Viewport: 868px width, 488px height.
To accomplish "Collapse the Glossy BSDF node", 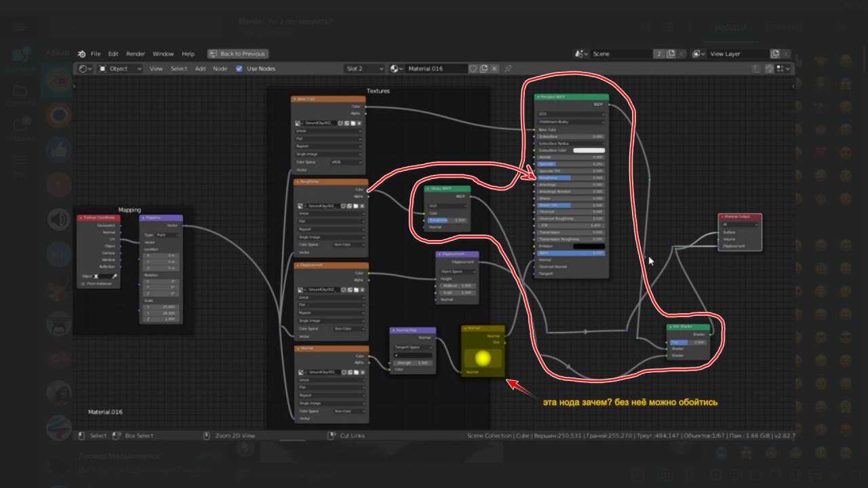I will (x=429, y=189).
